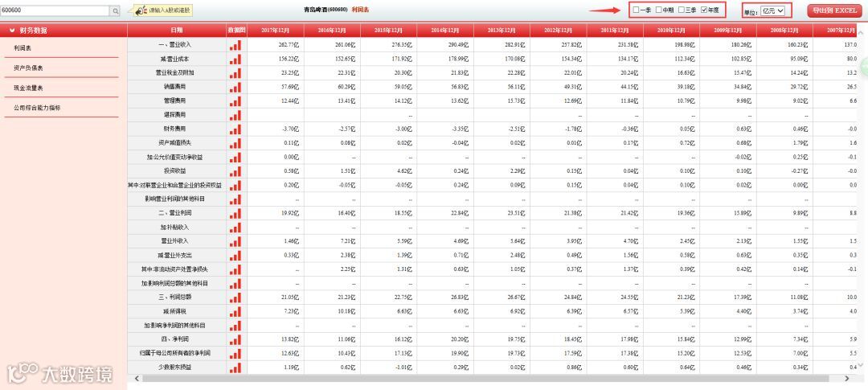Screen dimensions: 868x390
Task: Click the 请输入股票代码 hint tooltip
Action: click(x=162, y=10)
